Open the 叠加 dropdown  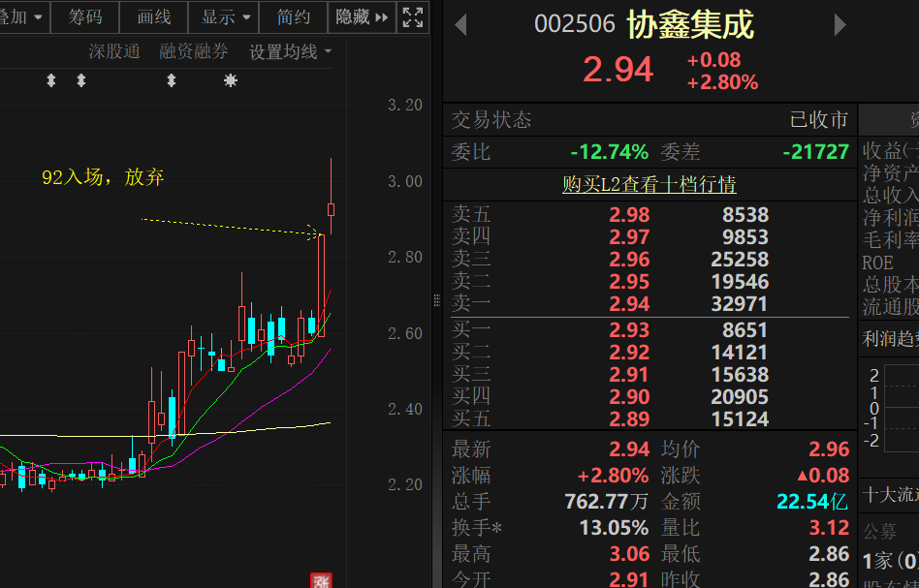pos(21,17)
